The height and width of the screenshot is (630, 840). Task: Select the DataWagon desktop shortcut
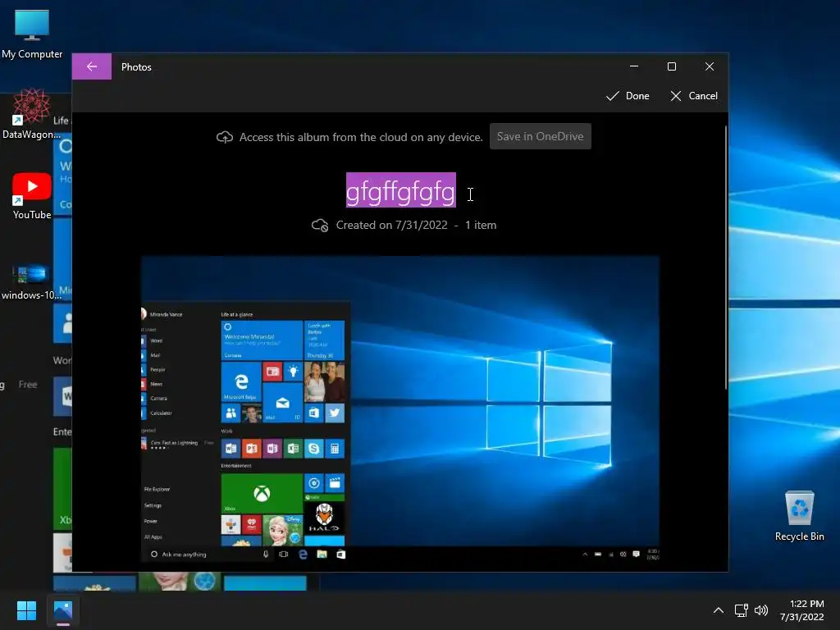coord(32,113)
